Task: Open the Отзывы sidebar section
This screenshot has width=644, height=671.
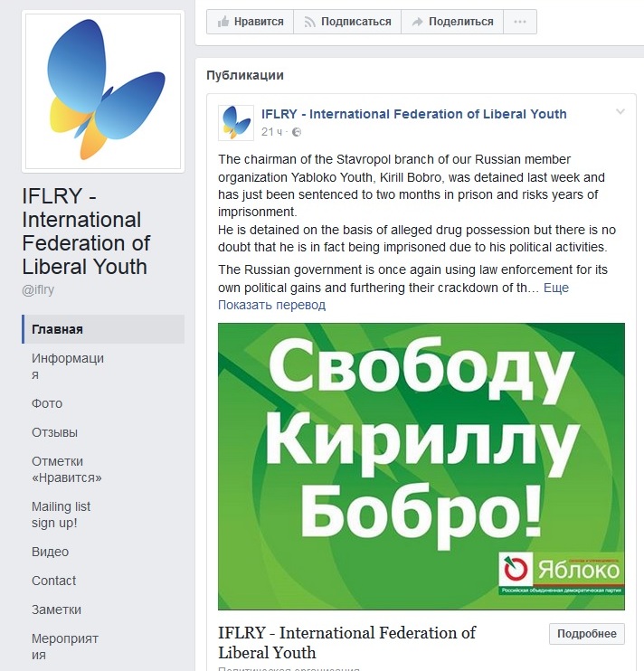Action: 55,432
